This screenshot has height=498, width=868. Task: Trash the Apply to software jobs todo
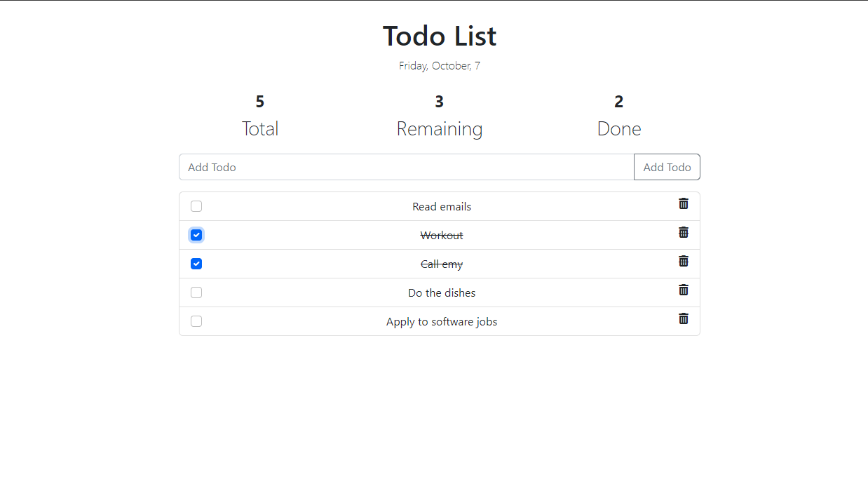click(684, 318)
